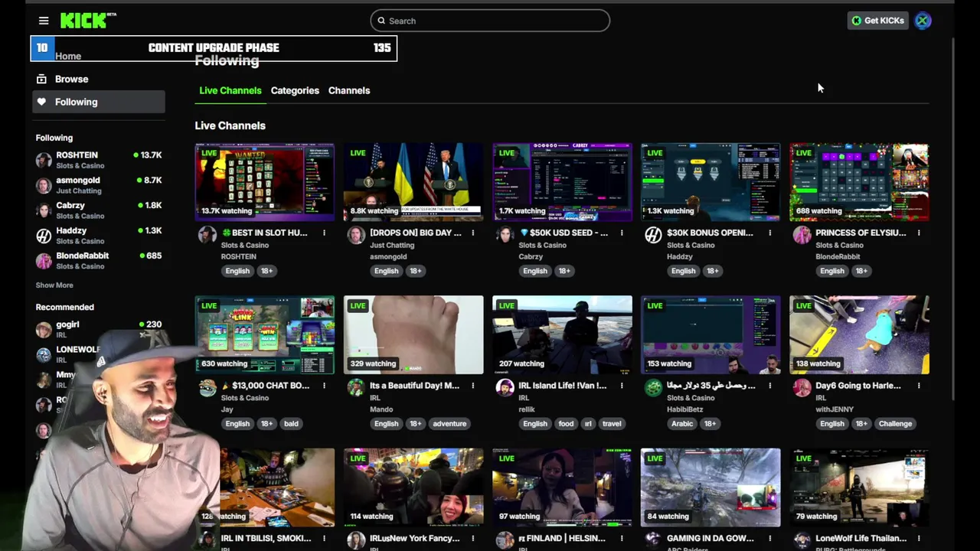Click BlondeRabbit avatar beside PRINCESS OF ELYSIU title
Screen dimensions: 980x551
(x=802, y=235)
